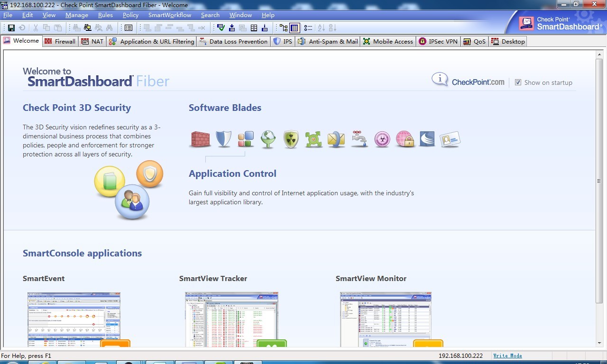This screenshot has height=364, width=607.
Task: Click the binoculars Find toolbar icon
Action: coord(110,28)
